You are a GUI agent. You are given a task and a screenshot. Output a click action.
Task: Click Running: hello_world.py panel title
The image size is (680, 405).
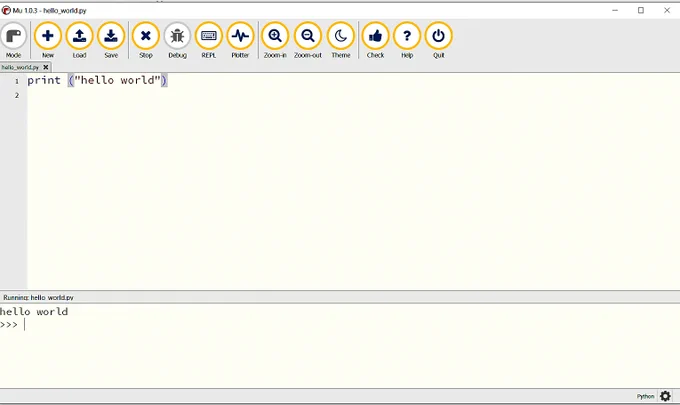tap(39, 297)
